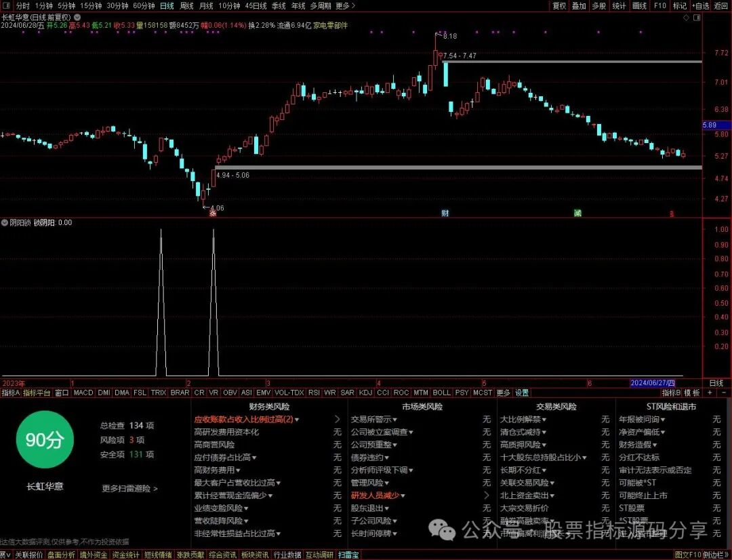Select the RSI indicator
This screenshot has height=560, width=732.
click(x=314, y=393)
